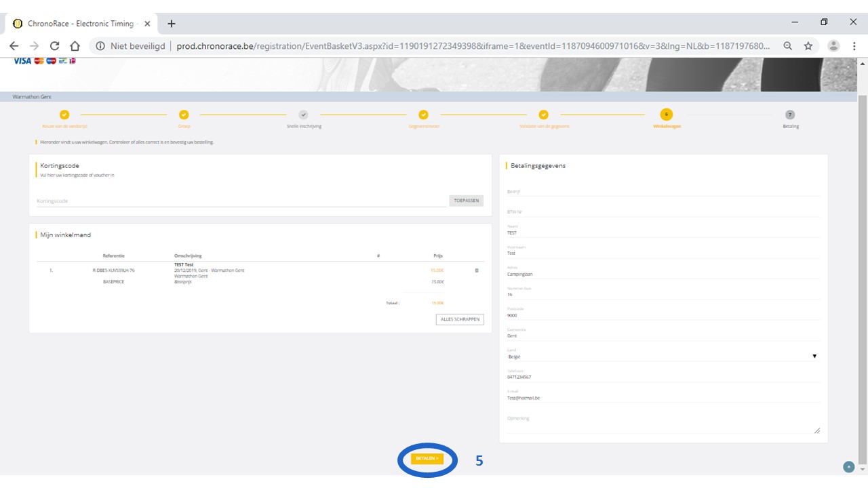Open a new browser tab
This screenshot has height=488, width=868.
(172, 24)
